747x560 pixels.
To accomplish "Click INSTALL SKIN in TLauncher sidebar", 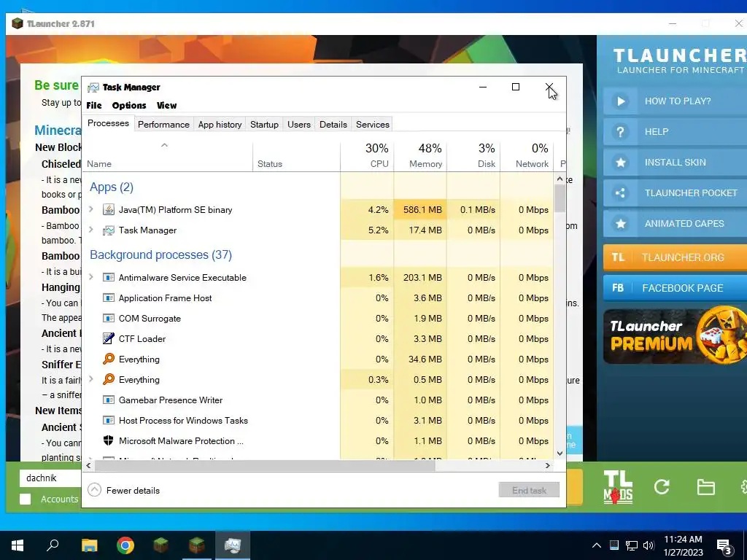I will [x=675, y=163].
